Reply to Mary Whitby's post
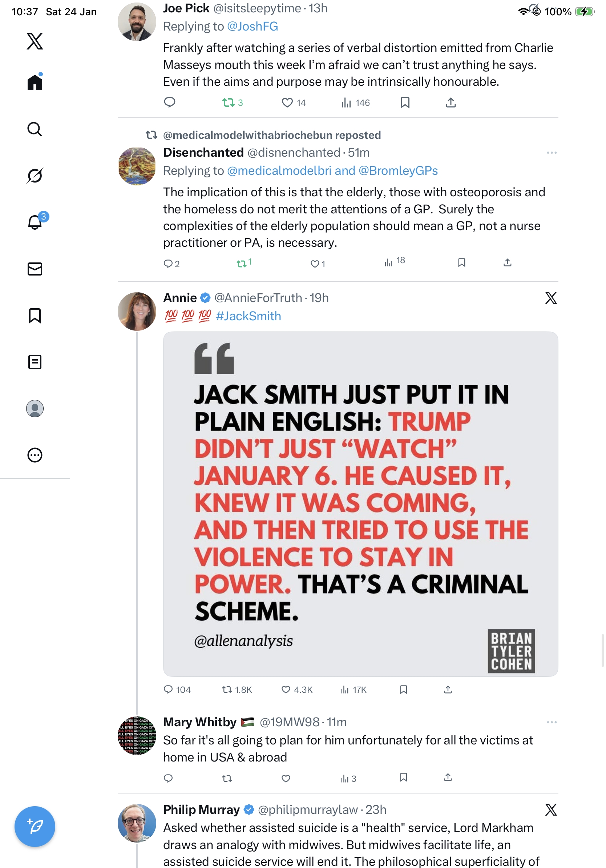The image size is (606, 868). (169, 778)
